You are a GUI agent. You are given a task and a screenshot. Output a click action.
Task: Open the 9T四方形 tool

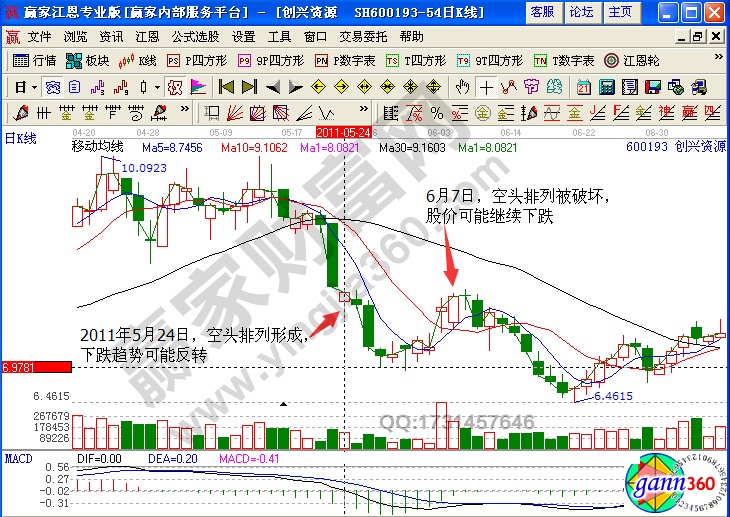(490, 61)
